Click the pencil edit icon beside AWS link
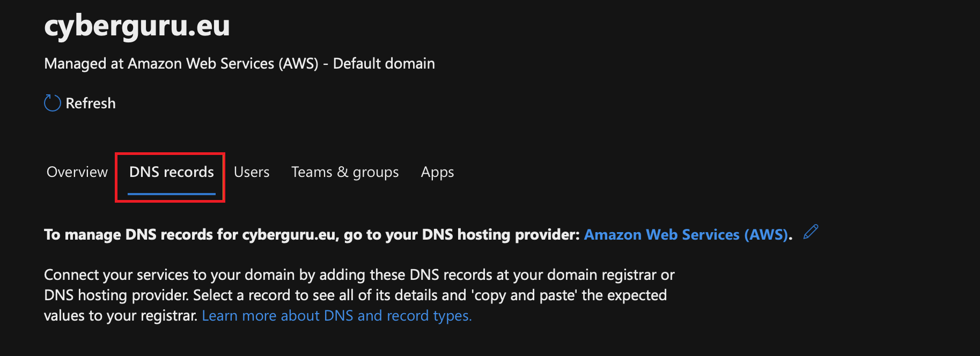This screenshot has width=980, height=356. pos(810,232)
